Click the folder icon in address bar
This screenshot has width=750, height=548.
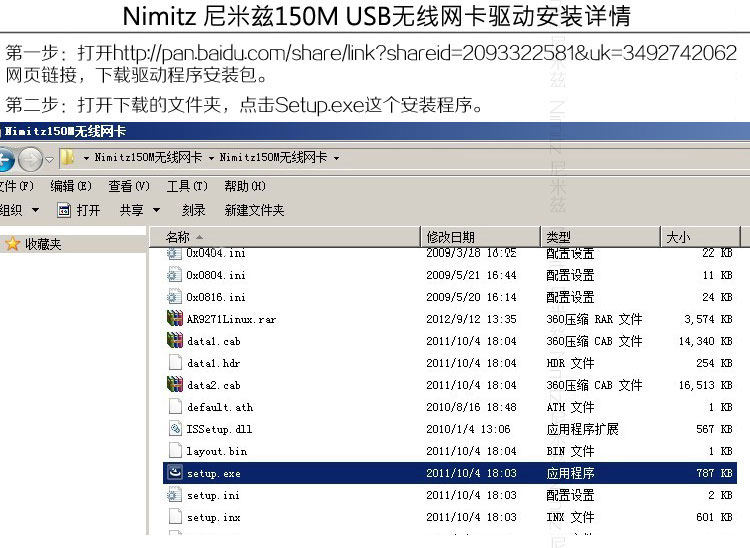(x=68, y=157)
